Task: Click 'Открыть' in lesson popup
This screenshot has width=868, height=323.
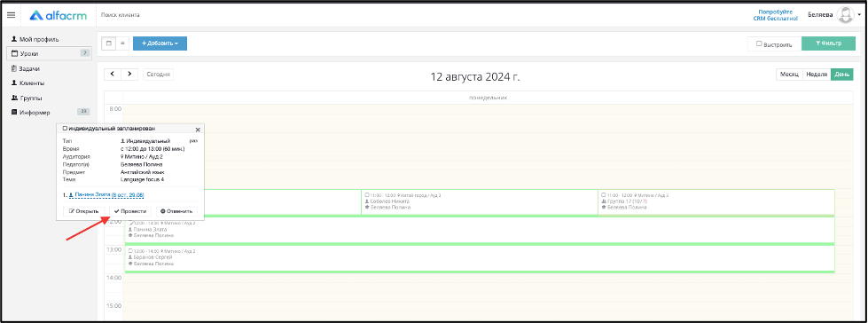Action: 84,211
